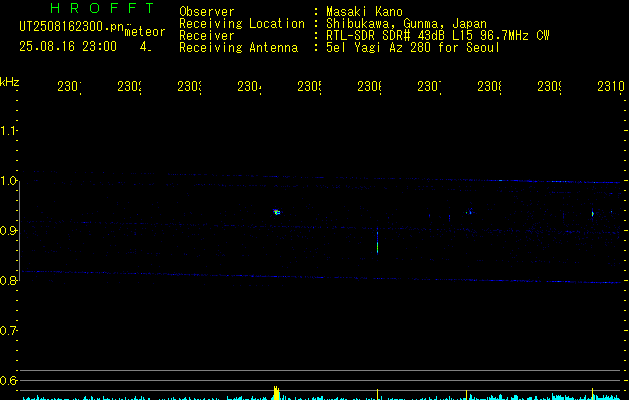Click the green 'meteor' label

tap(145, 32)
